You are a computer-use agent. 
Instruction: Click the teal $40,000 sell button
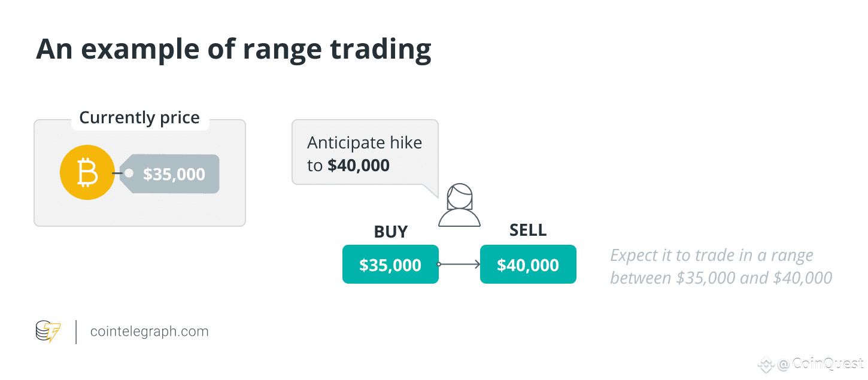point(528,264)
